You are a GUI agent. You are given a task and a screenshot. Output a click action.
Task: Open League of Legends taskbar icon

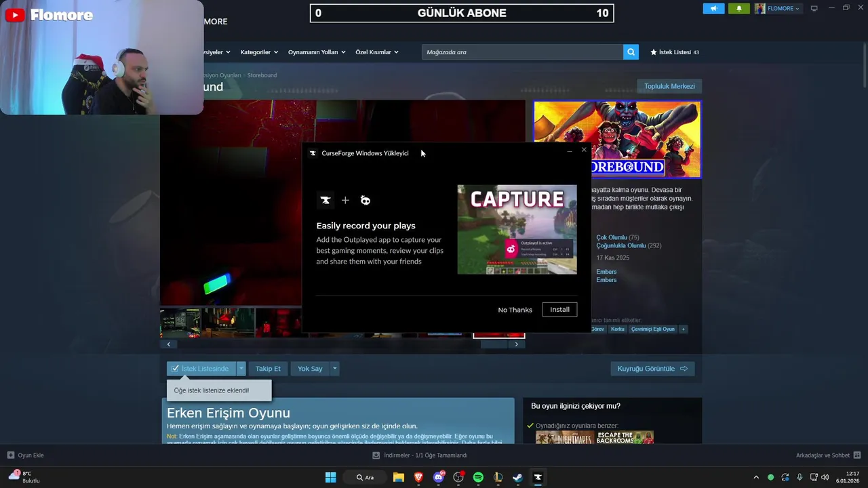coord(498,477)
